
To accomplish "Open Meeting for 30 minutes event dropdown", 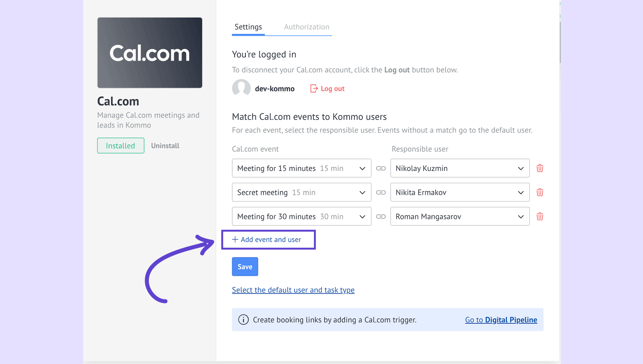I will click(x=301, y=216).
